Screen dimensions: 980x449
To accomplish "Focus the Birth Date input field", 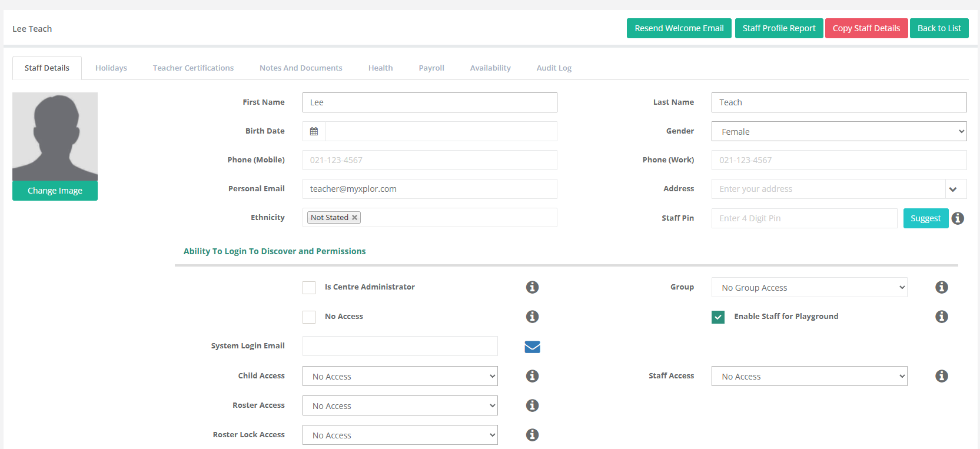I will [441, 131].
